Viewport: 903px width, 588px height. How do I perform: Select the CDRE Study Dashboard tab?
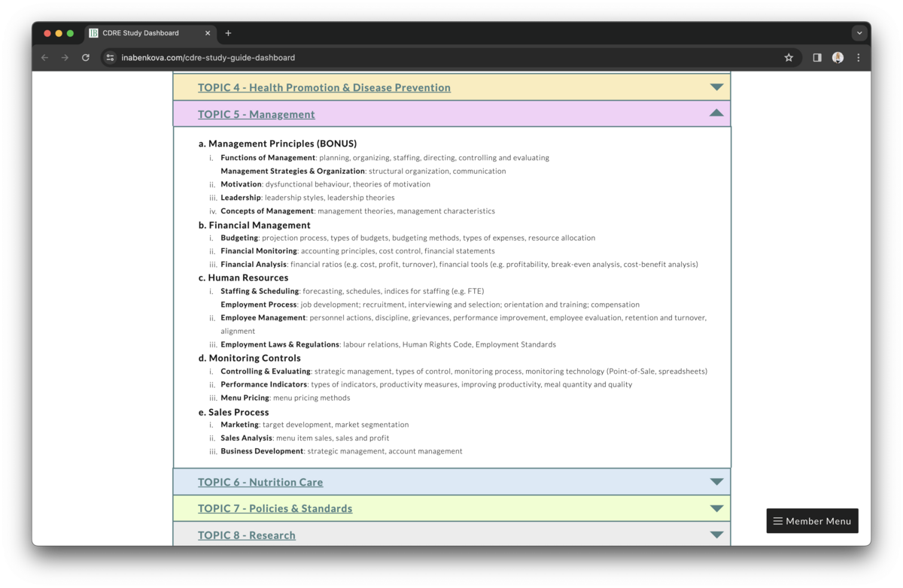point(150,33)
